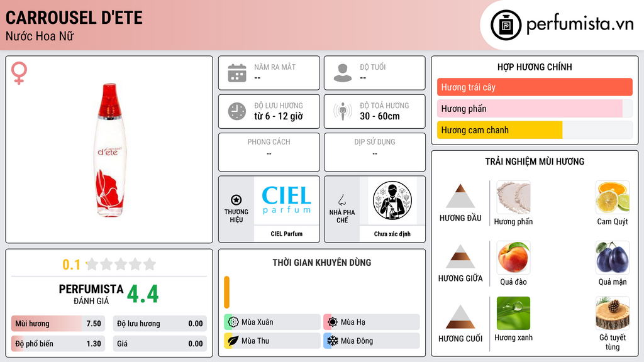The height and width of the screenshot is (362, 644).
Task: Select the Cam Quýt citrus note image
Action: pos(613,197)
